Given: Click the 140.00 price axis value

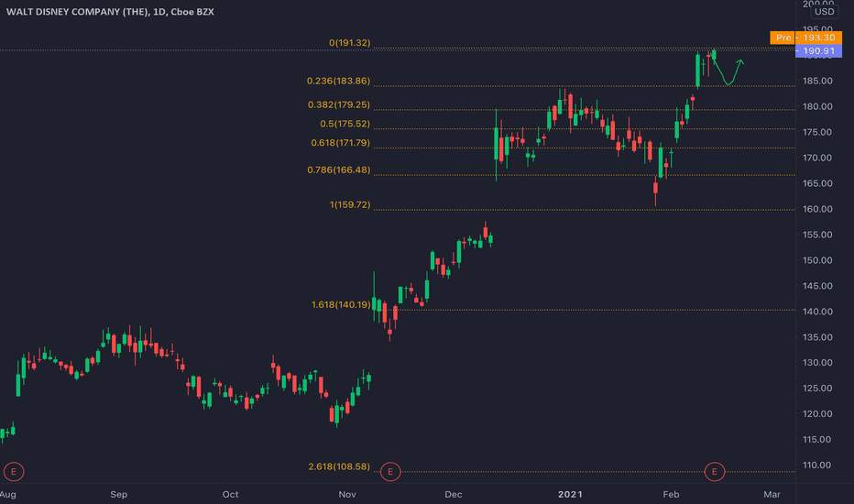Looking at the screenshot, I should pos(817,312).
